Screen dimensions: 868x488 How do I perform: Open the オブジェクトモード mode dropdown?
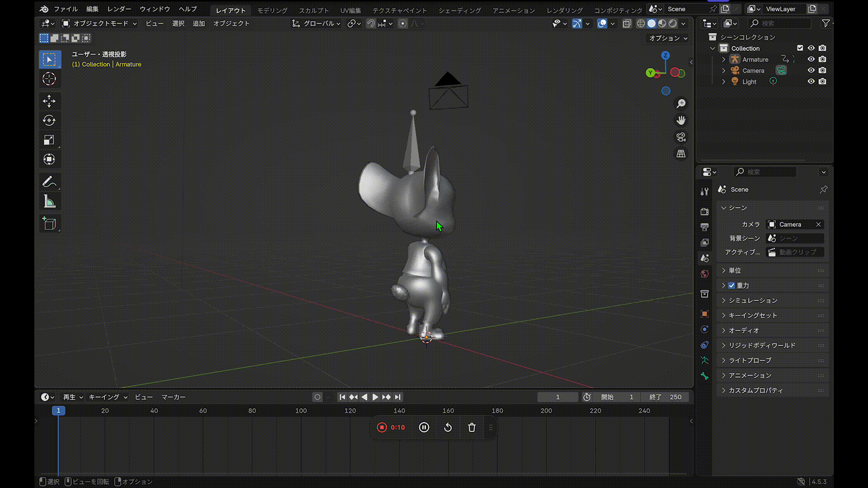(99, 23)
